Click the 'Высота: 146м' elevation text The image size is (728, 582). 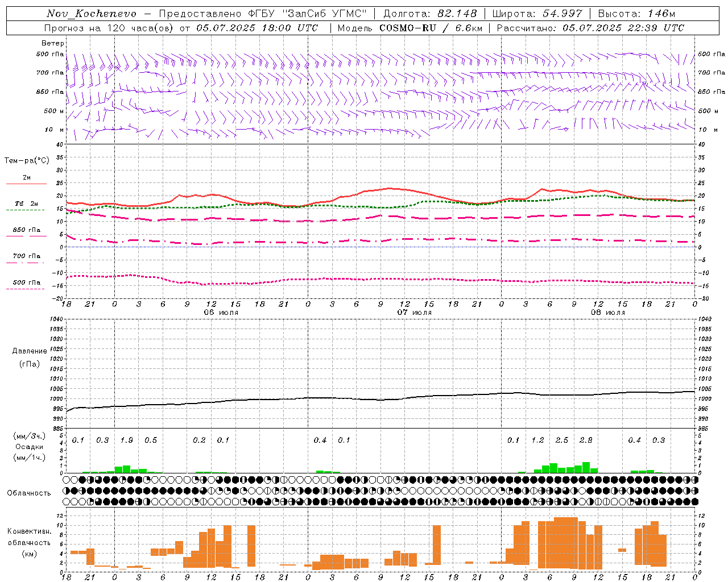[636, 14]
